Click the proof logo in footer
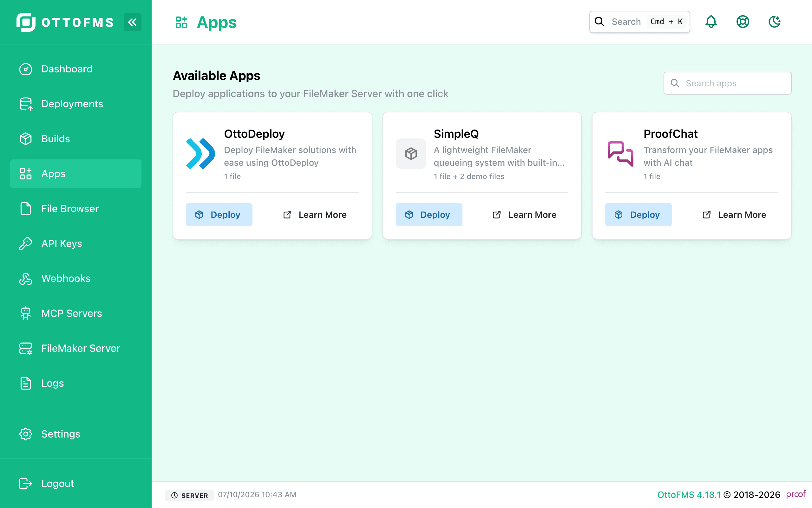Image resolution: width=812 pixels, height=508 pixels. [796, 495]
